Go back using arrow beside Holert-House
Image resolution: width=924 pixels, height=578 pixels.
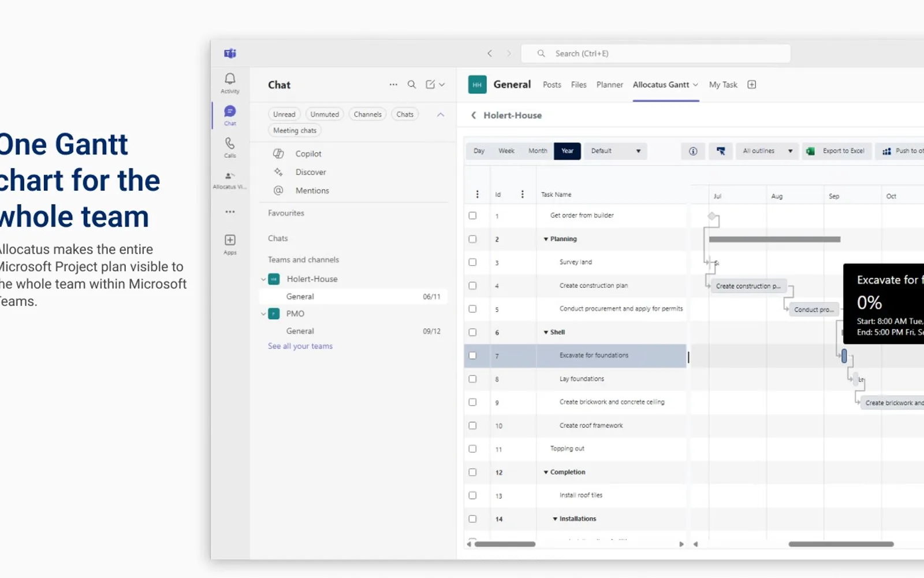(474, 115)
